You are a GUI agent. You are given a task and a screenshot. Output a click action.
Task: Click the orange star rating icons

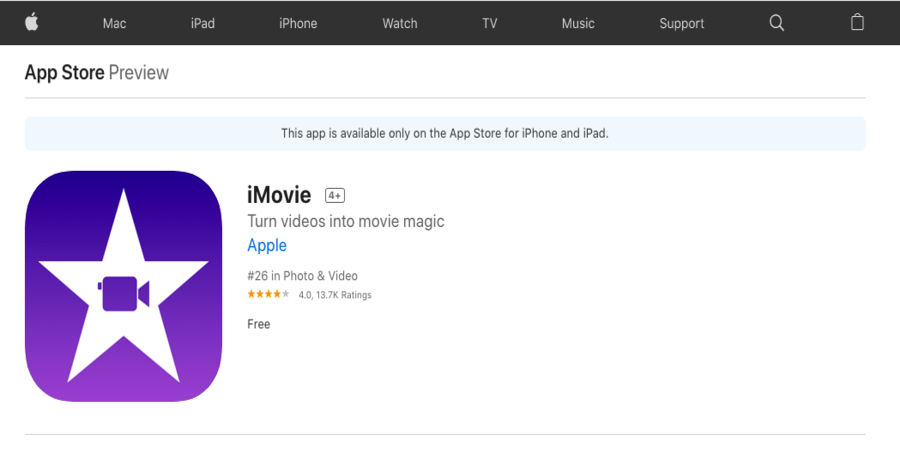point(268,294)
